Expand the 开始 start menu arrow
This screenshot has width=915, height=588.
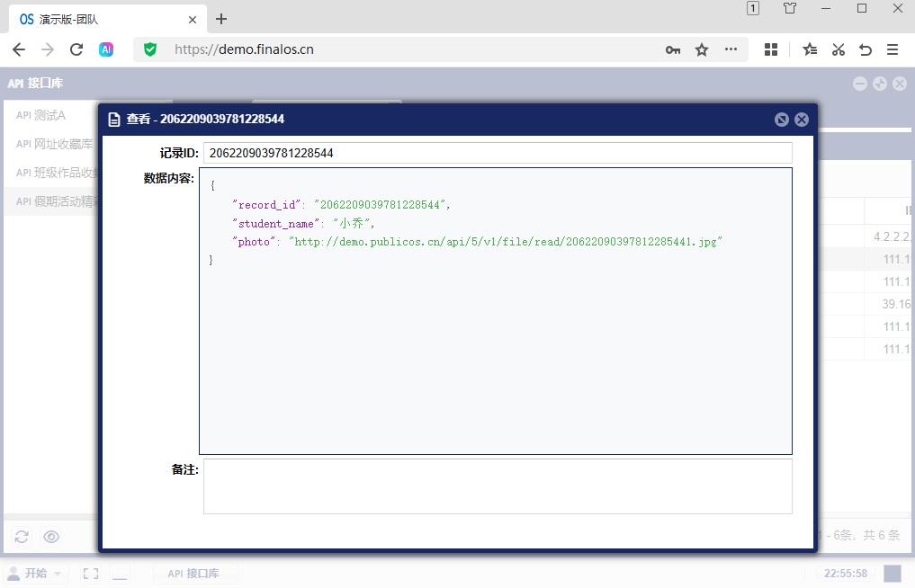pos(58,574)
